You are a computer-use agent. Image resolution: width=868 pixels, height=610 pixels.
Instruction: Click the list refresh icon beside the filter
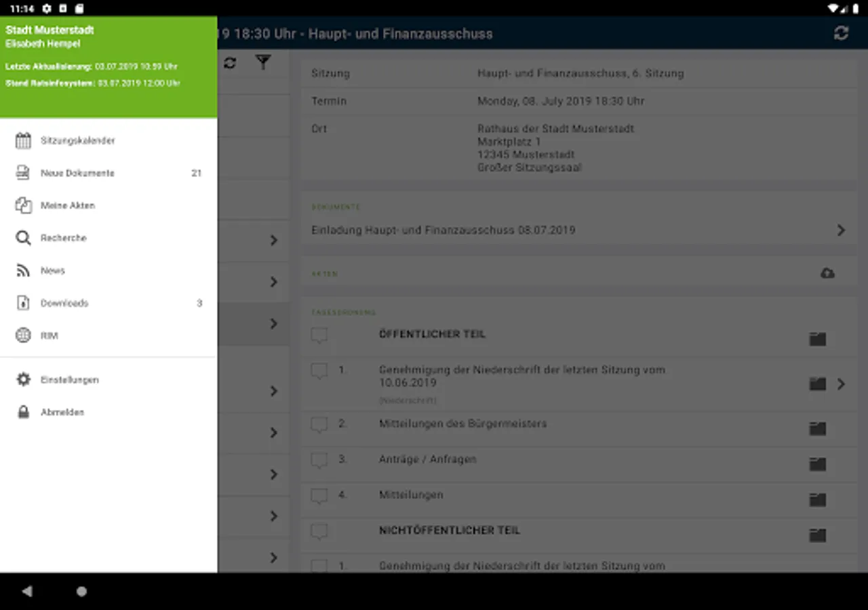pyautogui.click(x=230, y=63)
